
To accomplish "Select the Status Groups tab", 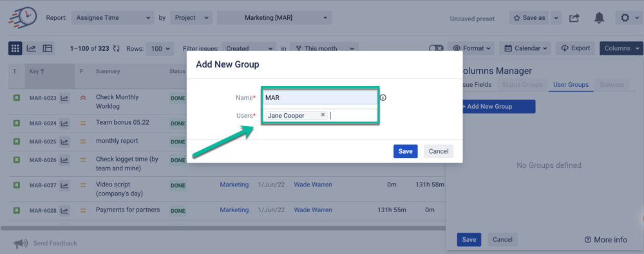I will (x=523, y=84).
